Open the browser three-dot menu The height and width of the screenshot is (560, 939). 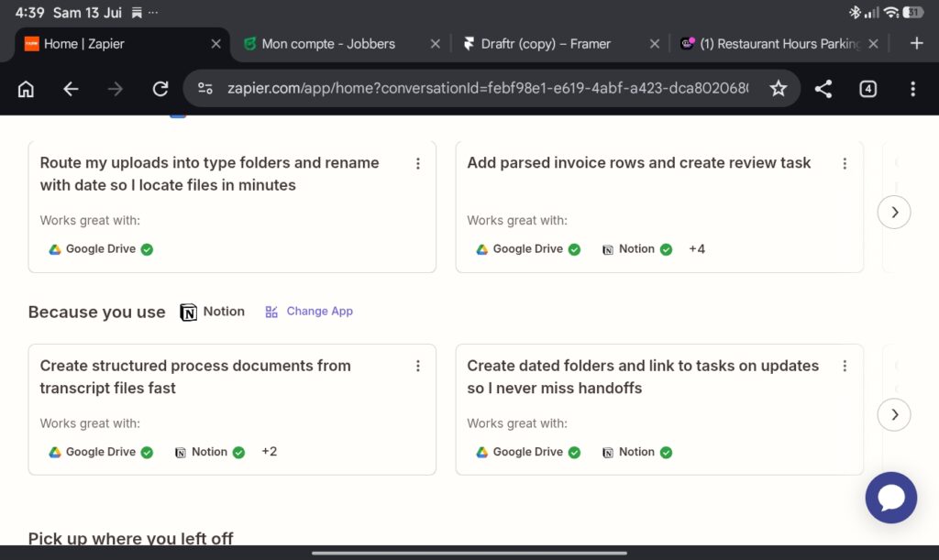click(x=912, y=89)
